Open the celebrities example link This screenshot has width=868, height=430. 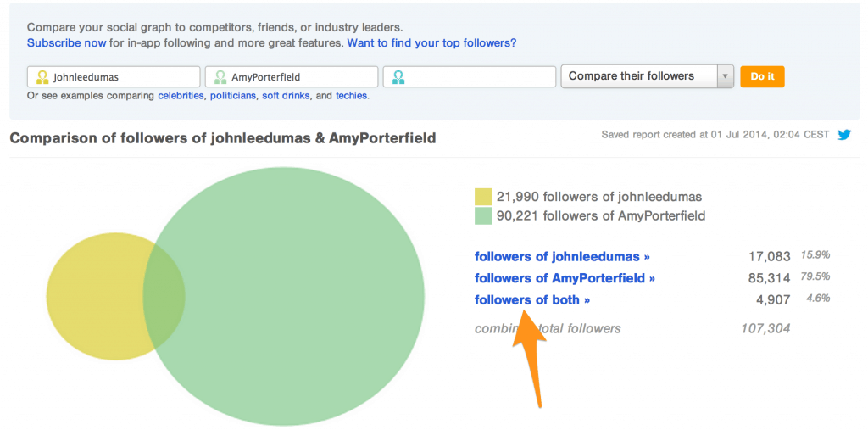pyautogui.click(x=181, y=95)
